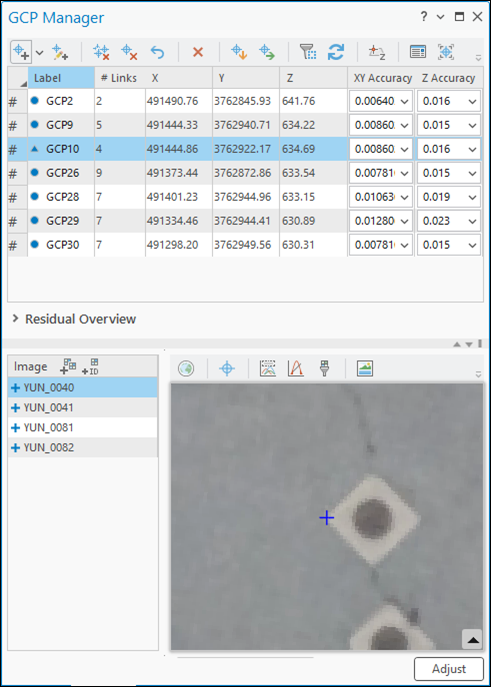Toggle GCP10 triangle check point marker
Image resolution: width=491 pixels, height=687 pixels.
[35, 149]
